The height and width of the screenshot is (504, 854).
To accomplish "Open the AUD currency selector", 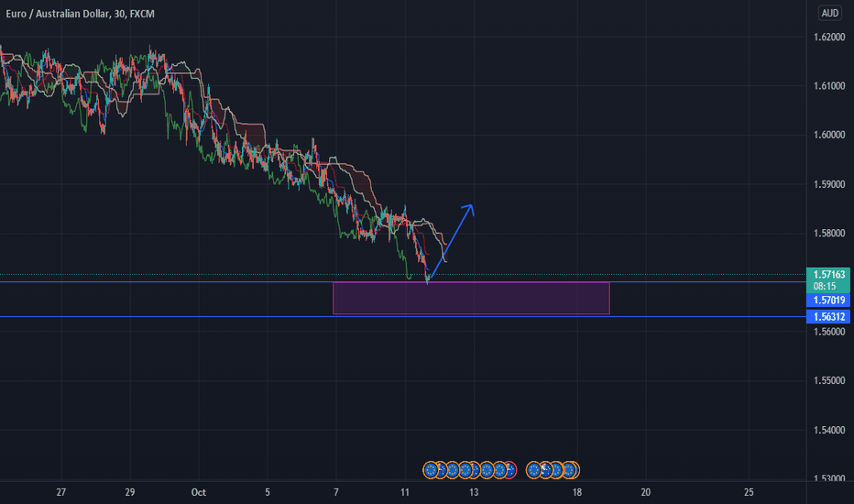I will 829,13.
